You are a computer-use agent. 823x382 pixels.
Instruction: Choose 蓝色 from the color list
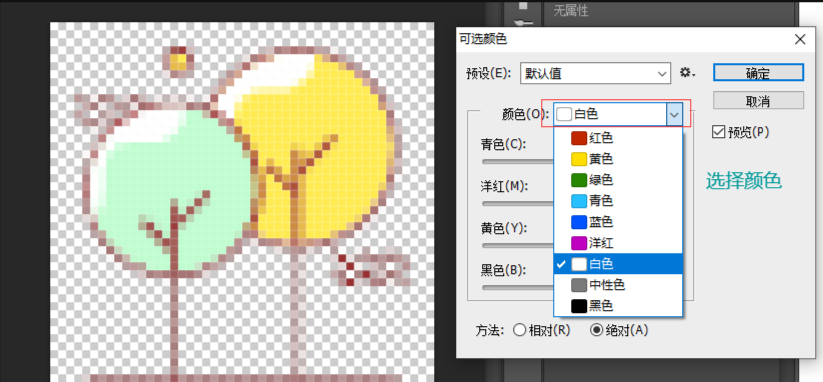pos(618,221)
